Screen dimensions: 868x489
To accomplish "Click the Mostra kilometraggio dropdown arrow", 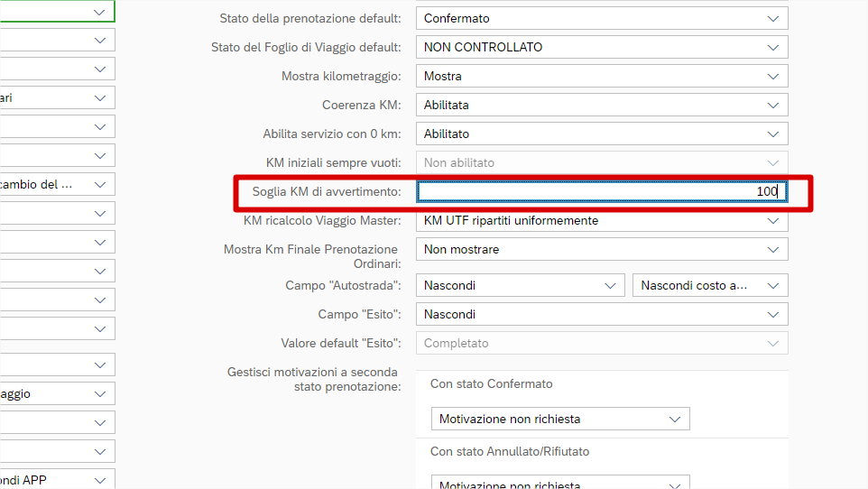I will pyautogui.click(x=772, y=76).
